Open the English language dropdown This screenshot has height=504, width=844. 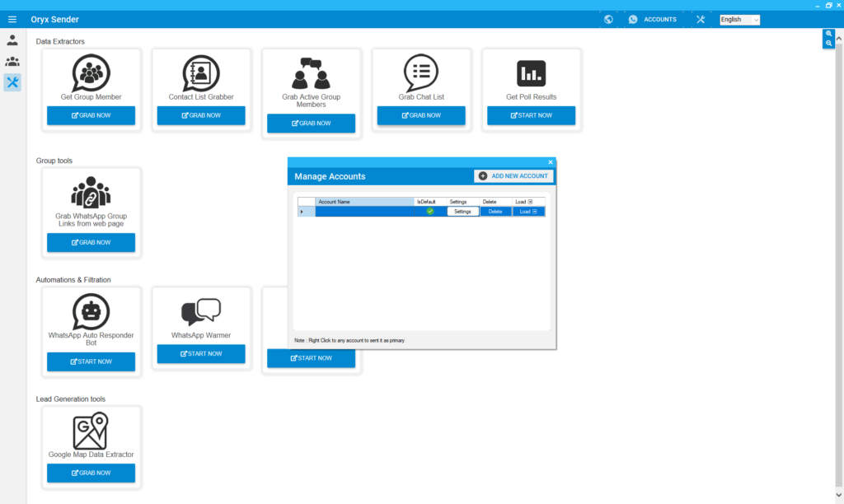tap(739, 20)
